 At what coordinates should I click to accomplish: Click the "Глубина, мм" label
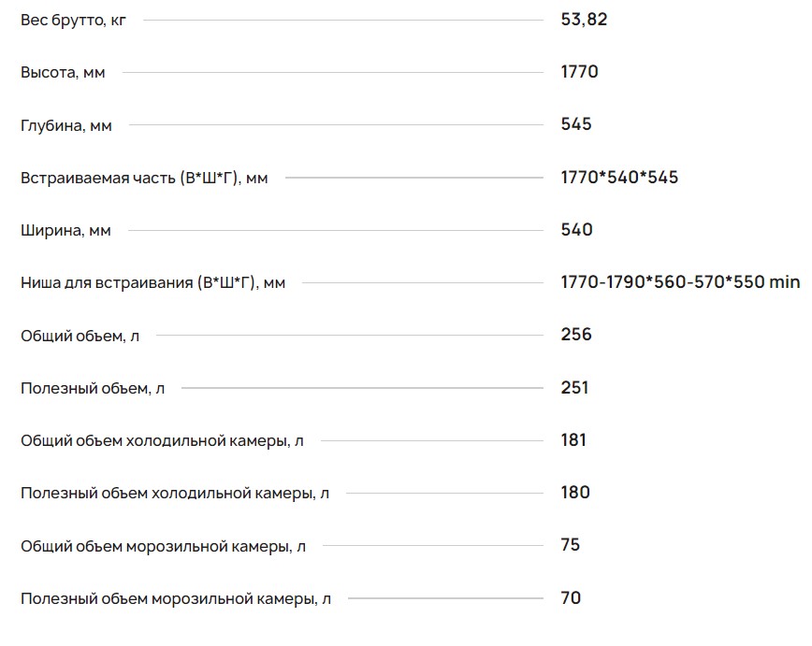(x=66, y=125)
